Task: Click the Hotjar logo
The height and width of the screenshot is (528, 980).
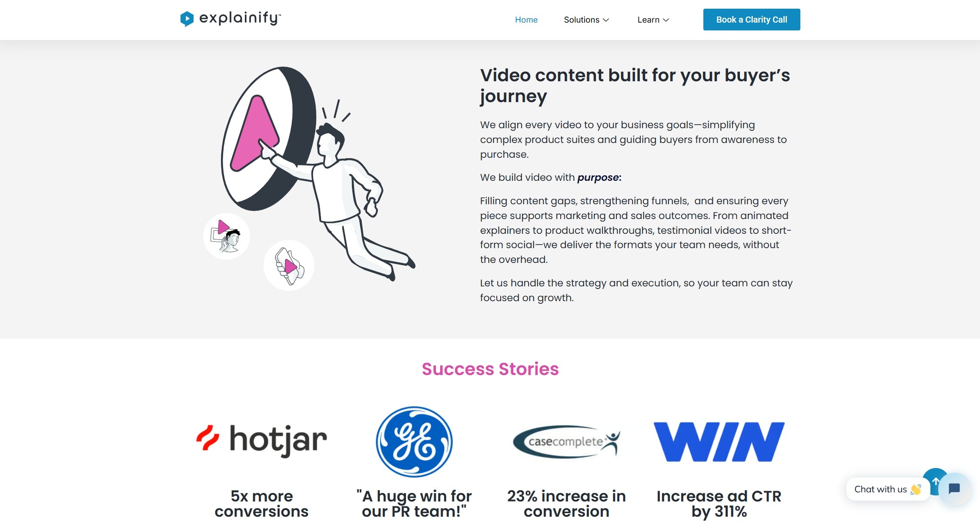Action: (261, 440)
